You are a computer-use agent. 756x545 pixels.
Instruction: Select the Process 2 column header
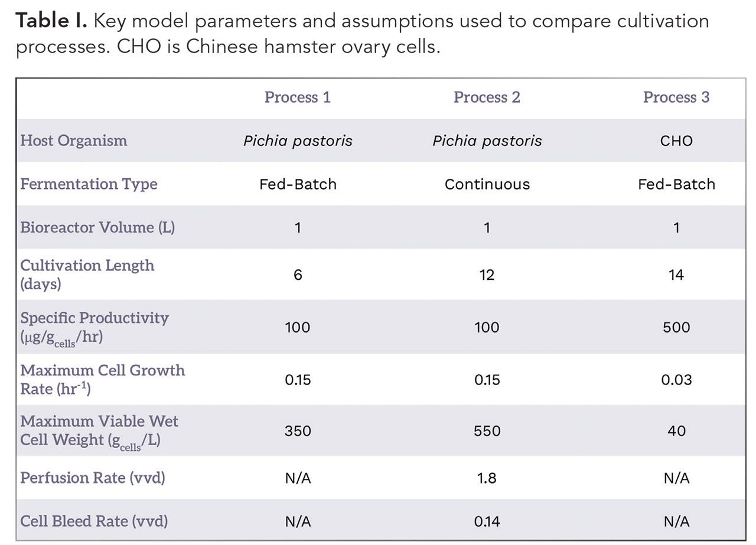[487, 97]
